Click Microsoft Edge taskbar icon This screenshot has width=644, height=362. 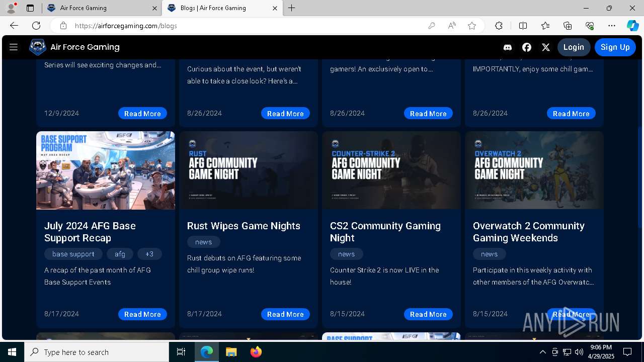coord(207,352)
